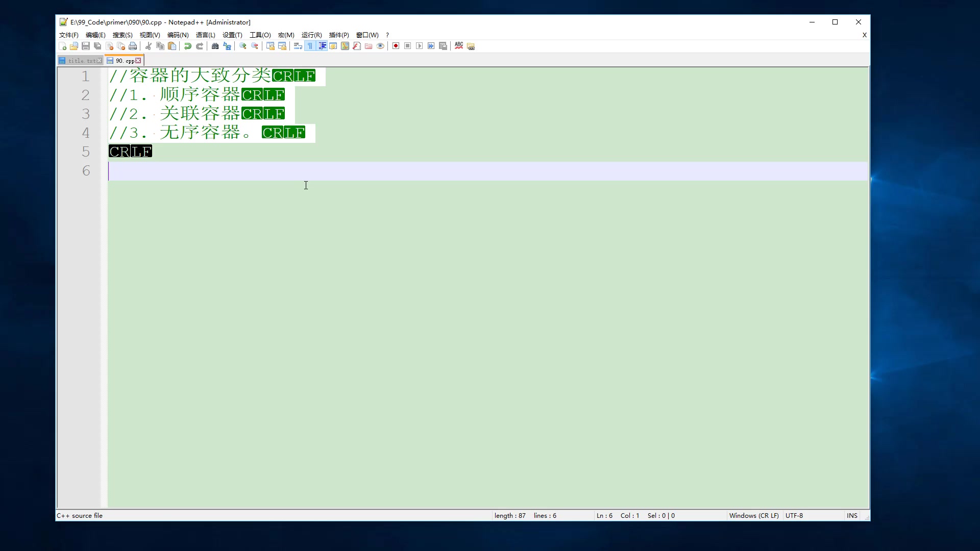This screenshot has width=980, height=551.
Task: Undo the last edit with Undo icon
Action: coord(188,46)
